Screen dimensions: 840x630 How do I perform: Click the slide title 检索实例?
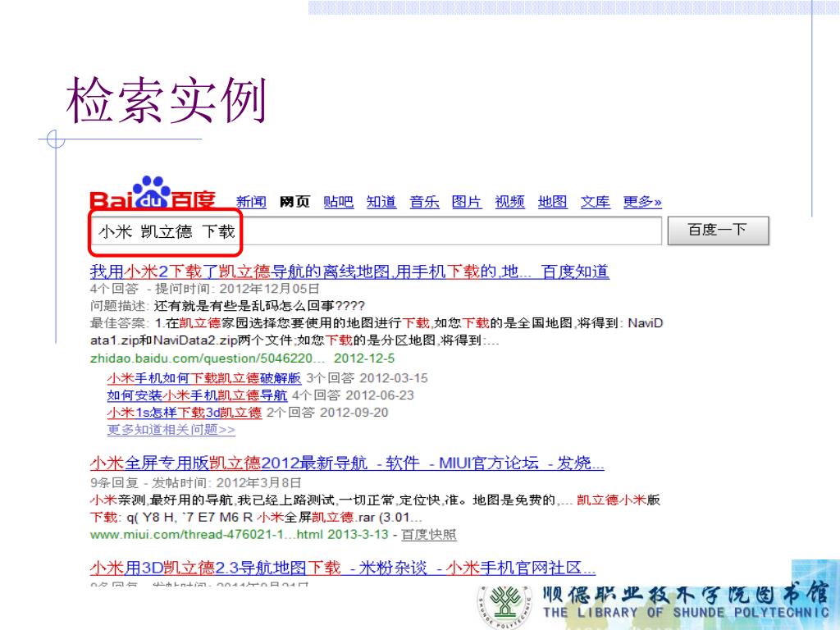point(166,100)
